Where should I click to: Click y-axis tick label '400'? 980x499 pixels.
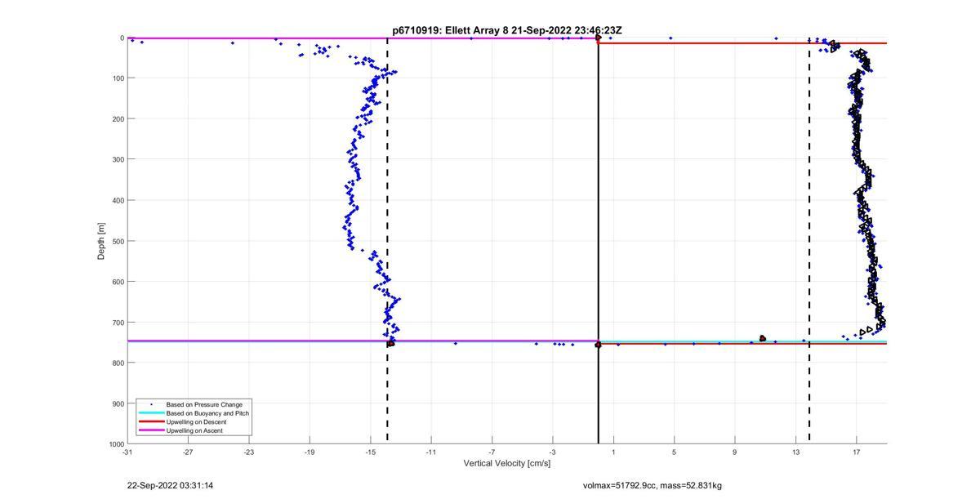pos(118,200)
